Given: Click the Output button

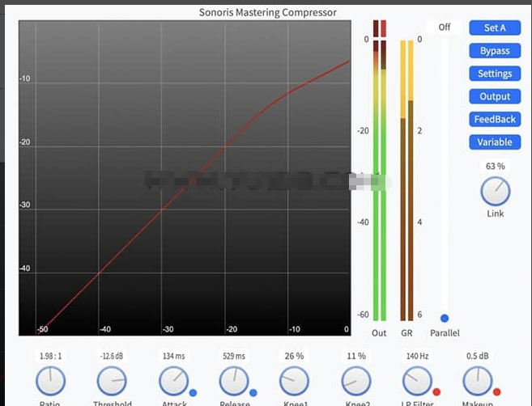Looking at the screenshot, I should click(x=495, y=96).
